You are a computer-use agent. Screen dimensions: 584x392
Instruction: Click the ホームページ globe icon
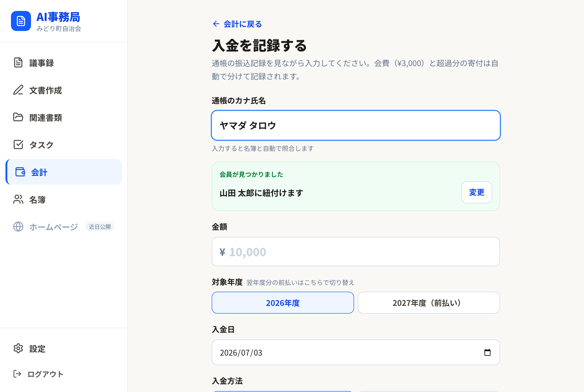point(18,227)
